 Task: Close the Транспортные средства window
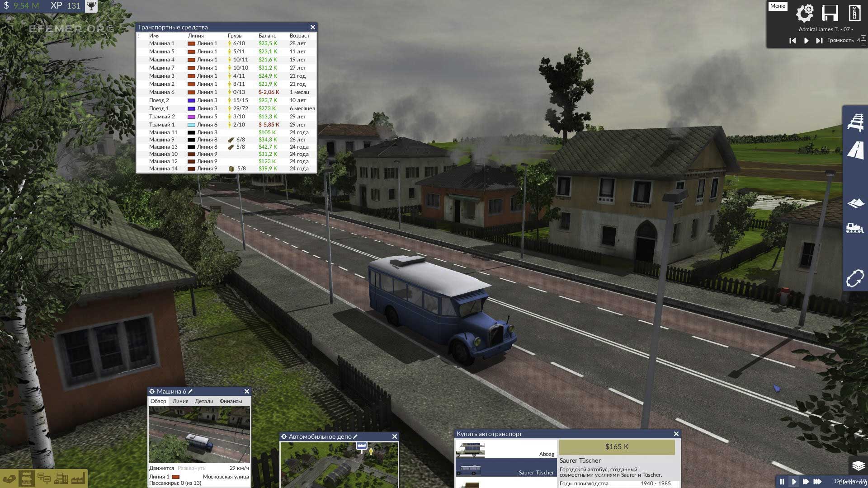tap(312, 27)
